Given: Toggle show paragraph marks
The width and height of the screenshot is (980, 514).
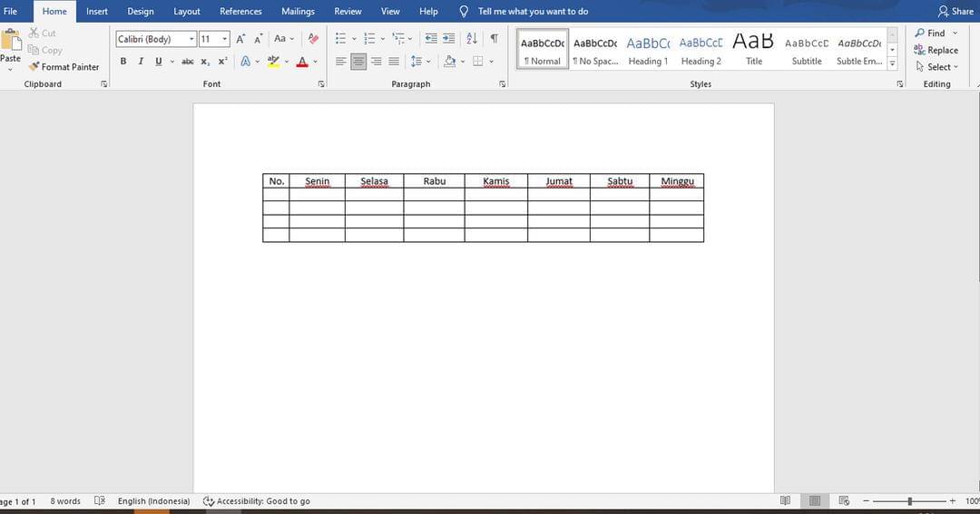Looking at the screenshot, I should (x=494, y=39).
